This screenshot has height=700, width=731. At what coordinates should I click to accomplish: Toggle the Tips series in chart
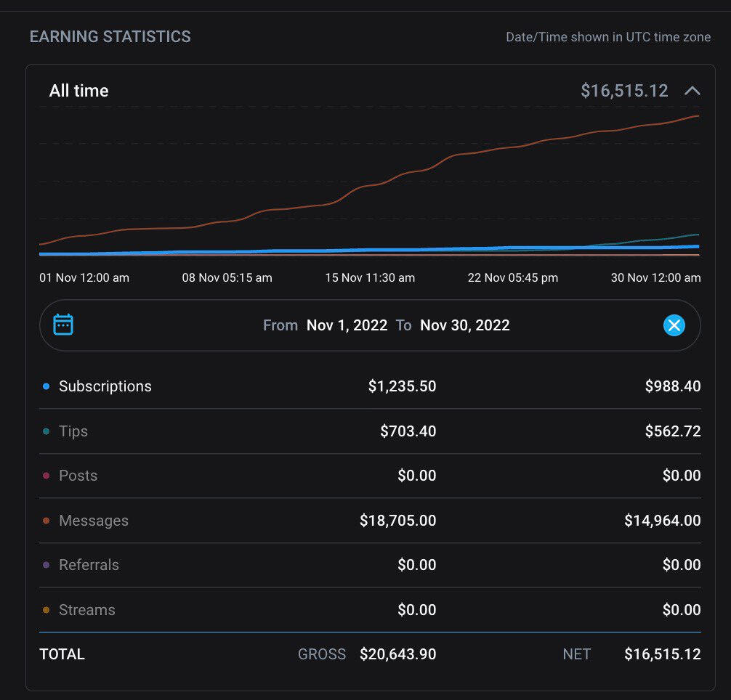pyautogui.click(x=73, y=431)
